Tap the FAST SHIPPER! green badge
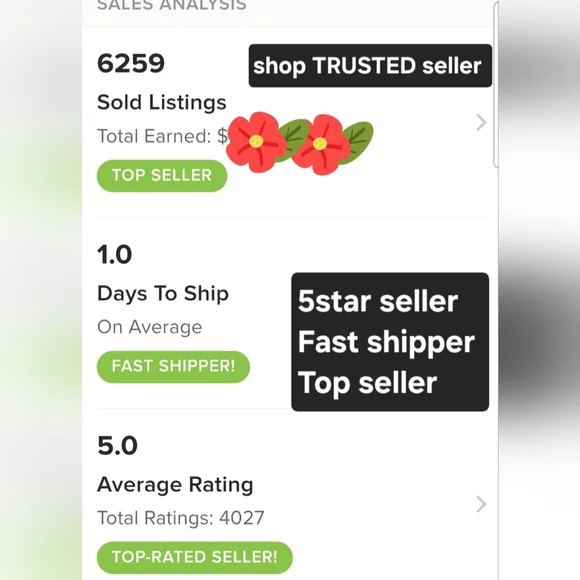Screen dimensions: 580x580 click(173, 367)
